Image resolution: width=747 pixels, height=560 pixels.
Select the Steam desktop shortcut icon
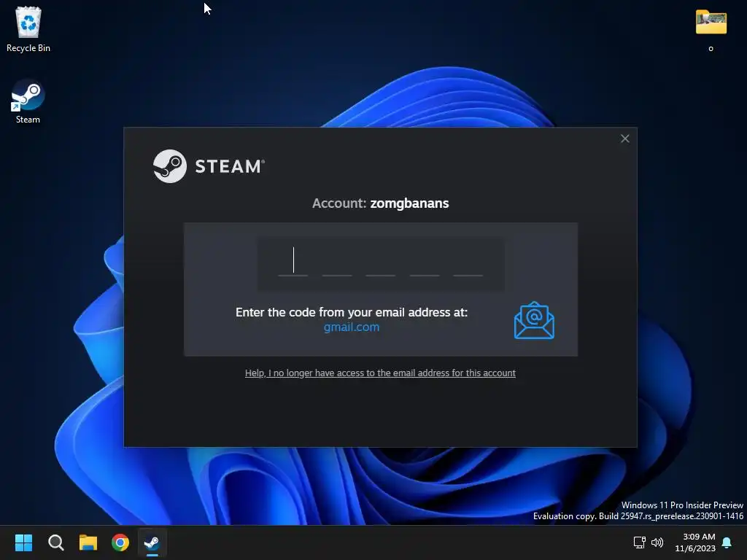click(28, 102)
